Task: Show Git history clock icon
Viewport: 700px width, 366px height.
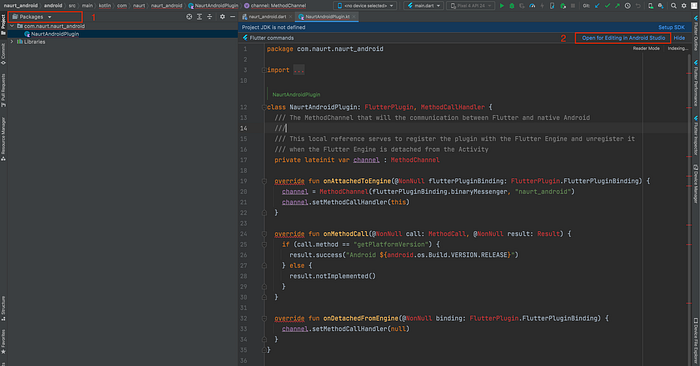Action: coord(628,6)
